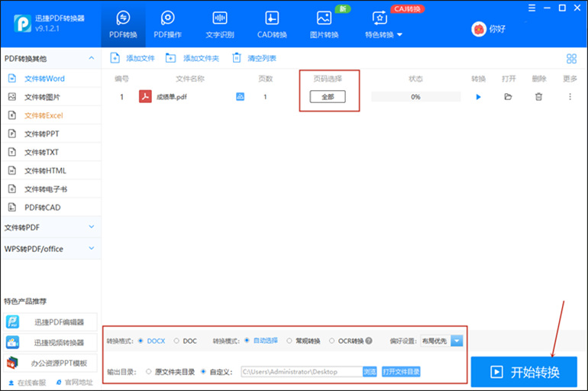Image resolution: width=588 pixels, height=391 pixels.
Task: Select 文件转TXT in the sidebar
Action: point(50,152)
